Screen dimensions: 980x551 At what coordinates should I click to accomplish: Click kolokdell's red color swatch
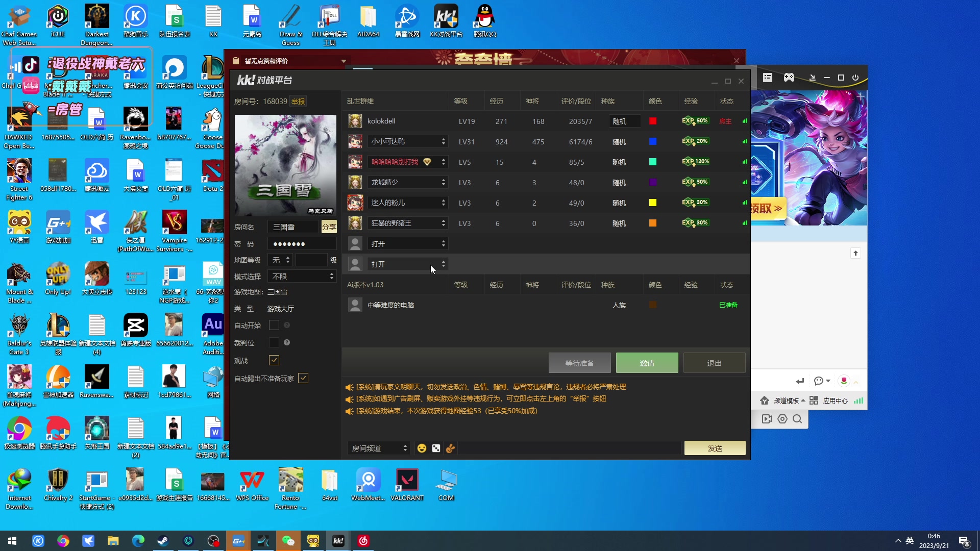[653, 121]
